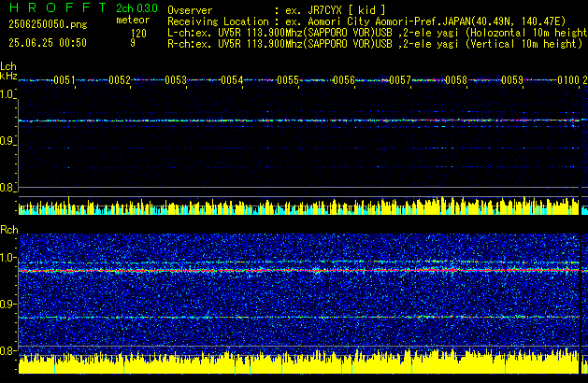
Task: Select the Receiving Location line text
Action: point(366,21)
